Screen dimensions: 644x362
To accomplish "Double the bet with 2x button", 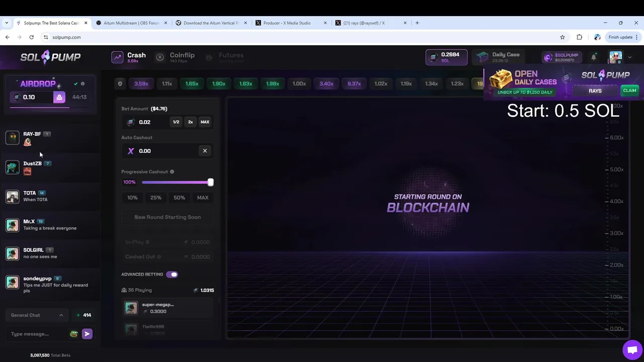I will tap(190, 122).
